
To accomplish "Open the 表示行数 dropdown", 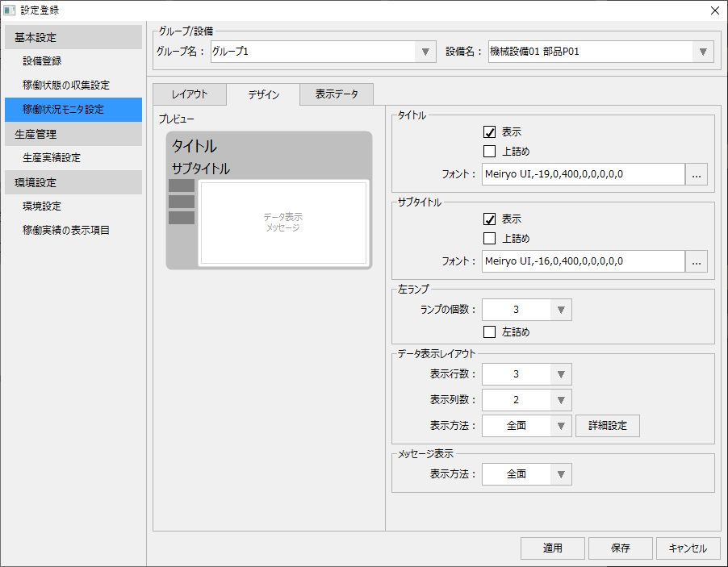I will [x=562, y=373].
